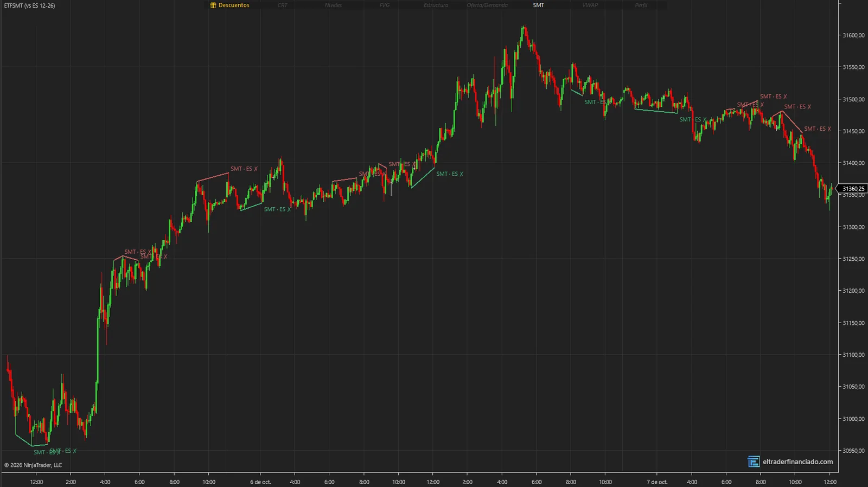Screen dimensions: 868x487
Task: Click the 30950,00 price axis label
Action: coord(853,451)
